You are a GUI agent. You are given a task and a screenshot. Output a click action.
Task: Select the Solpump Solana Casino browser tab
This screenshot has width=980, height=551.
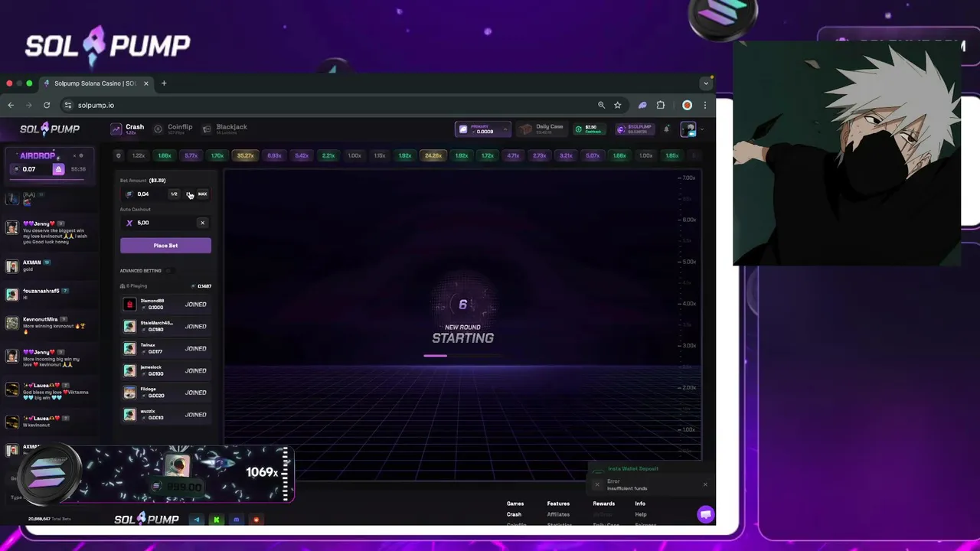pos(96,83)
